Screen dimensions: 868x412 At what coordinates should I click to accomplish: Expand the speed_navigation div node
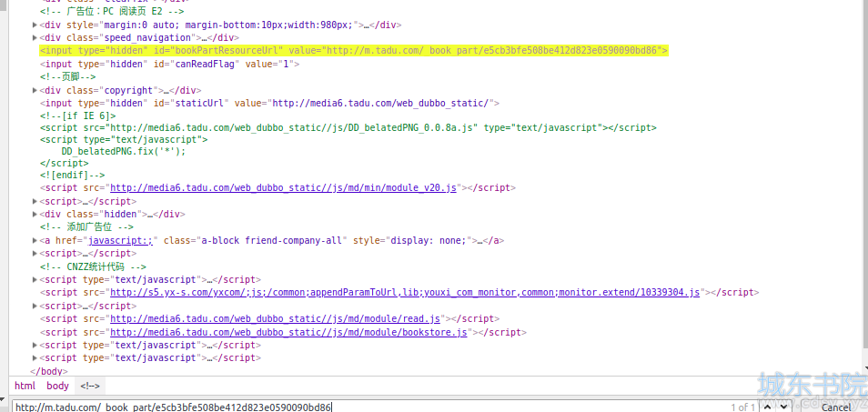[x=35, y=37]
